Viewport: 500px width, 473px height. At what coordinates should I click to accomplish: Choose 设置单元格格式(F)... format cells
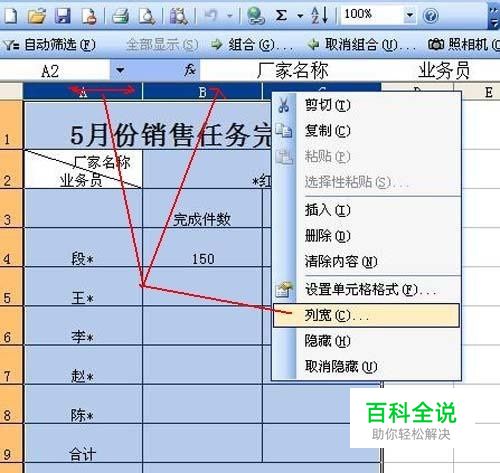367,290
